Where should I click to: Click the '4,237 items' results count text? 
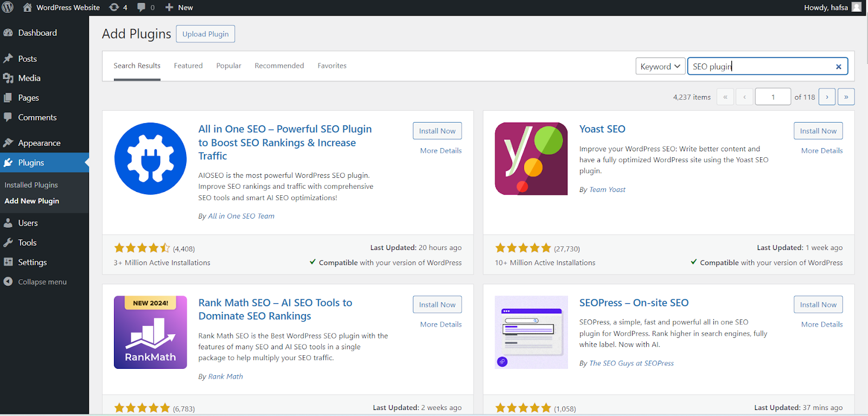coord(692,97)
